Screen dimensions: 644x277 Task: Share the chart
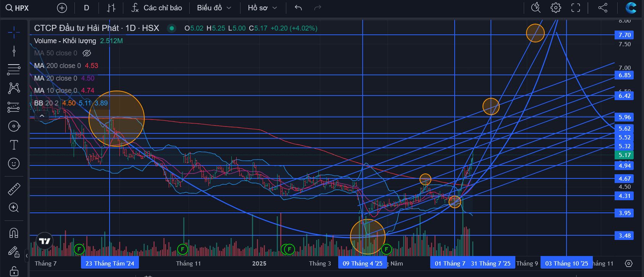point(603,8)
